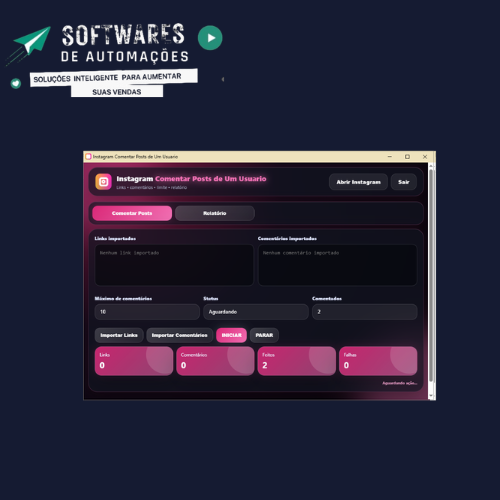This screenshot has height=500, width=500.
Task: Click the 'Links importados' label
Action: 115,239
